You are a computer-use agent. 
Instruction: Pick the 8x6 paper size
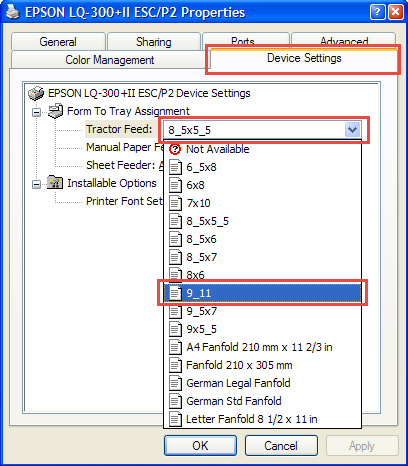tap(262, 274)
